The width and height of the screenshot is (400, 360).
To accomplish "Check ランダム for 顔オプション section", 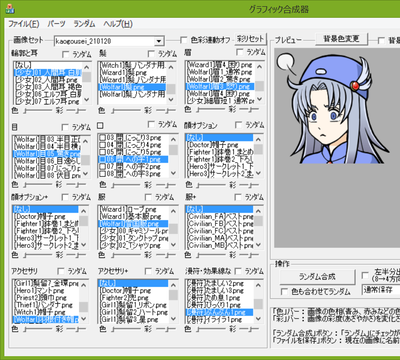I will coord(238,125).
